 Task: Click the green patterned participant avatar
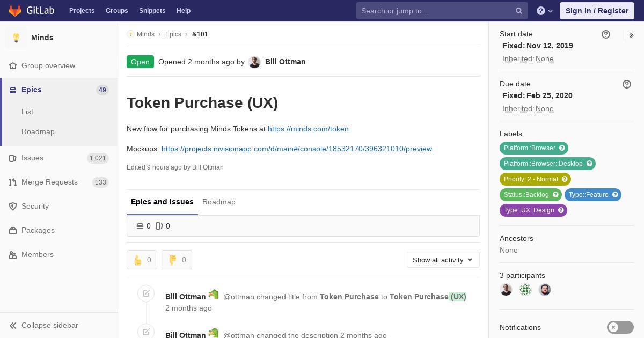pyautogui.click(x=525, y=290)
